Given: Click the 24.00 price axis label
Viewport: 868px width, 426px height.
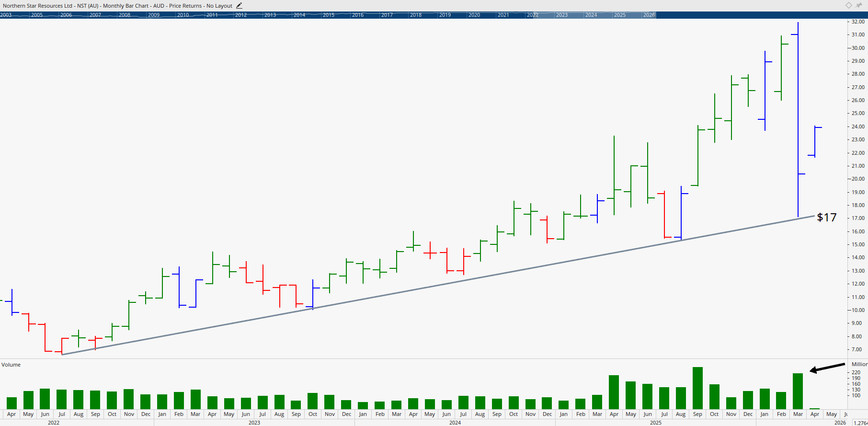Looking at the screenshot, I should tap(858, 127).
